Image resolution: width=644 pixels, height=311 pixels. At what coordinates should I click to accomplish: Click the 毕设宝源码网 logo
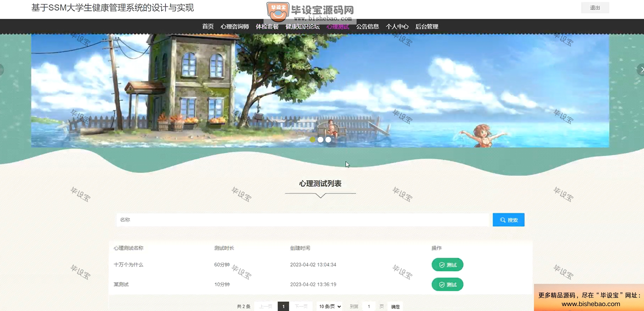[310, 12]
